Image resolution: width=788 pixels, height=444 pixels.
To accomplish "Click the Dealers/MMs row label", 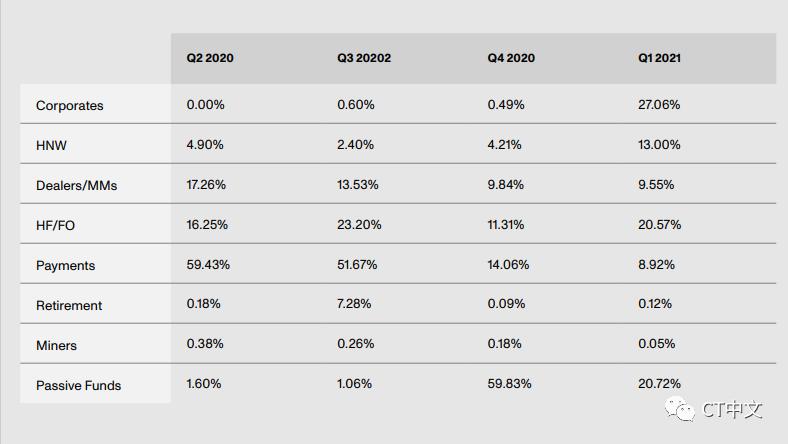I will pos(76,185).
